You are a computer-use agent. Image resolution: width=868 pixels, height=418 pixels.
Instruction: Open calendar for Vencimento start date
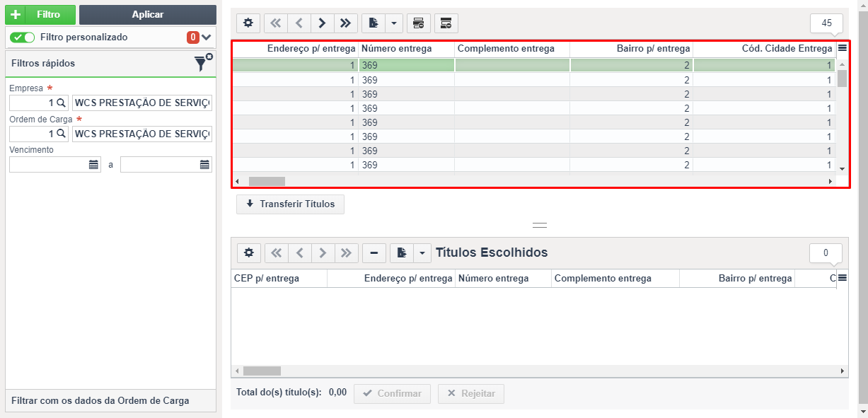pos(93,165)
